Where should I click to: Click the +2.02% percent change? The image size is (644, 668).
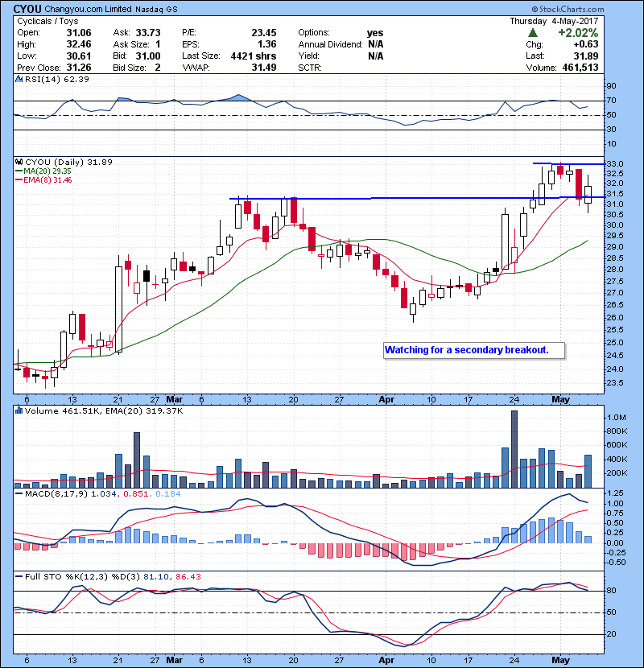(578, 33)
